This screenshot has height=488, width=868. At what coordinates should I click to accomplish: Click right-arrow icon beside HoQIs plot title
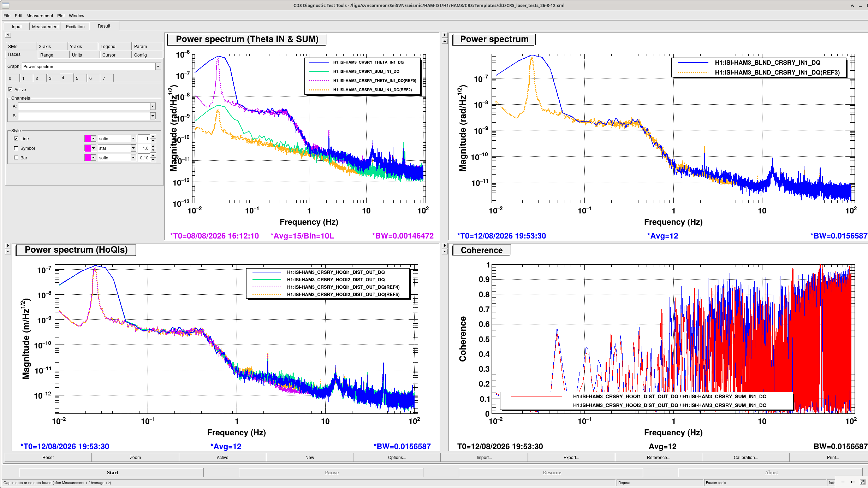(8, 245)
